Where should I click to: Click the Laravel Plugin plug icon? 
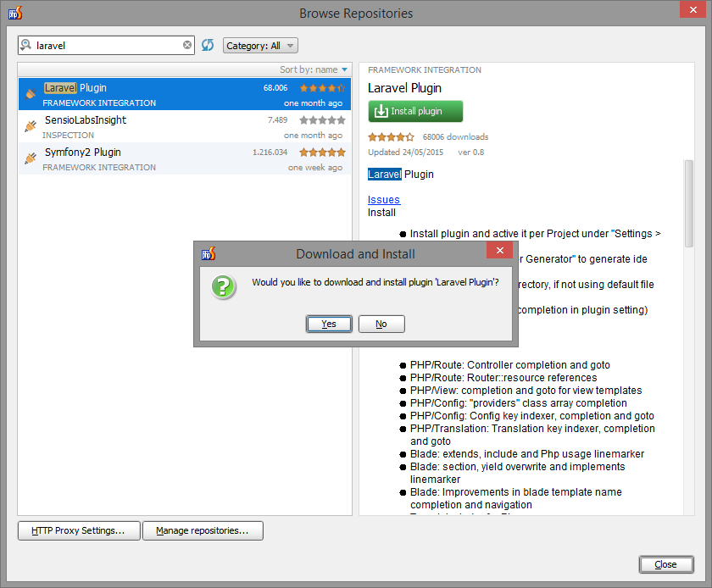[31, 93]
